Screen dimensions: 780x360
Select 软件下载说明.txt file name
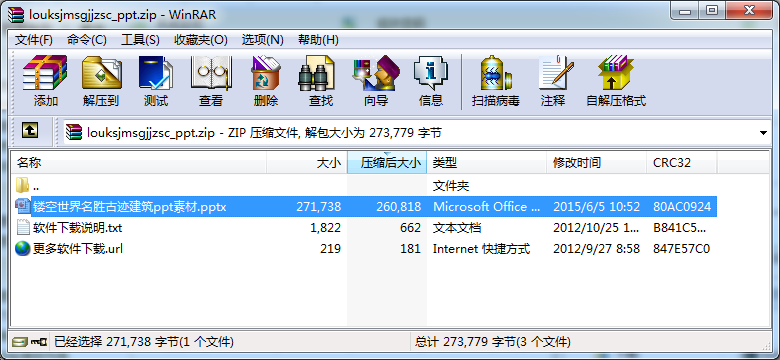(78, 228)
